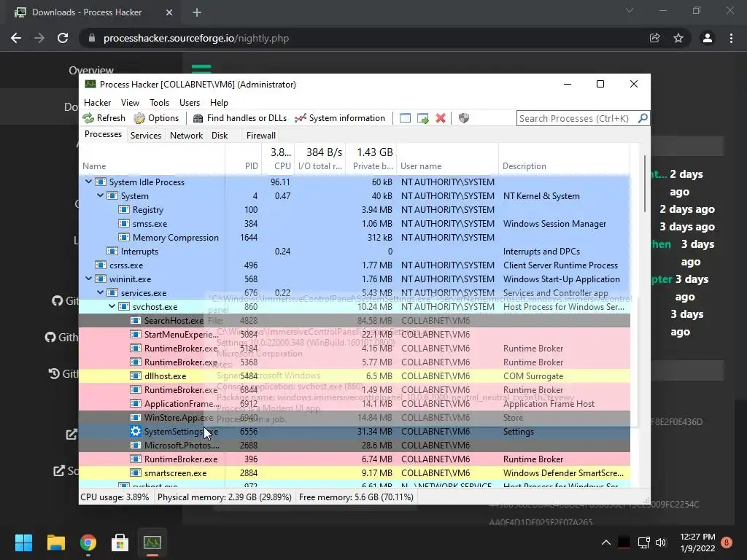Collapse the svchost.exe 860 node

coord(112,306)
